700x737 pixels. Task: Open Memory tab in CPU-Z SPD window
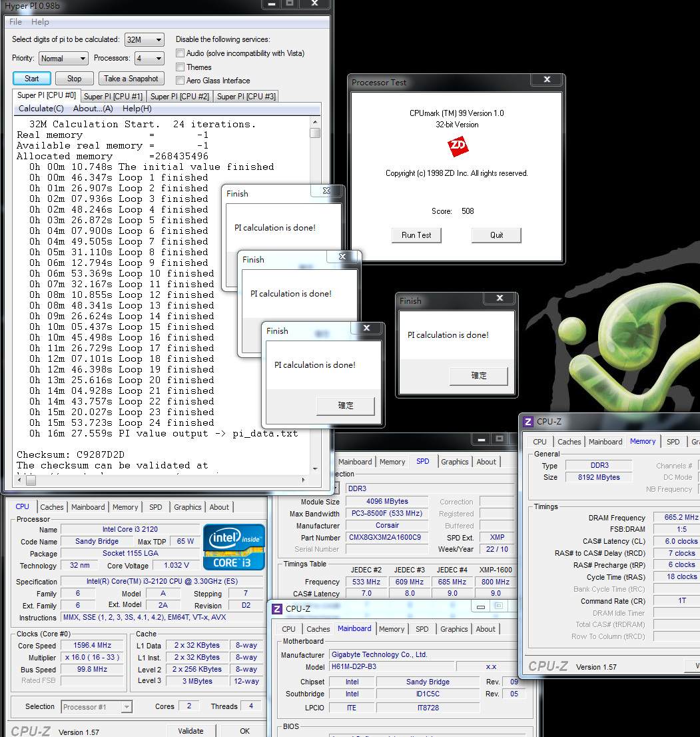click(392, 462)
